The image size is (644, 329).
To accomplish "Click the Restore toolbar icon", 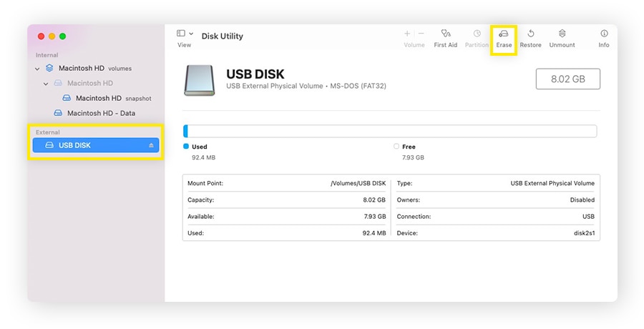I will pyautogui.click(x=531, y=34).
